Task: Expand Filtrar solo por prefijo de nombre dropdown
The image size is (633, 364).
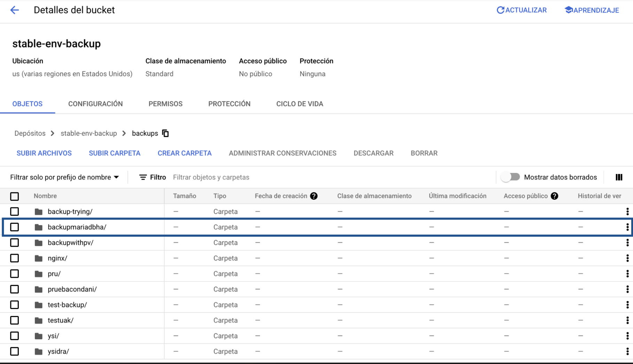Action: pos(117,177)
